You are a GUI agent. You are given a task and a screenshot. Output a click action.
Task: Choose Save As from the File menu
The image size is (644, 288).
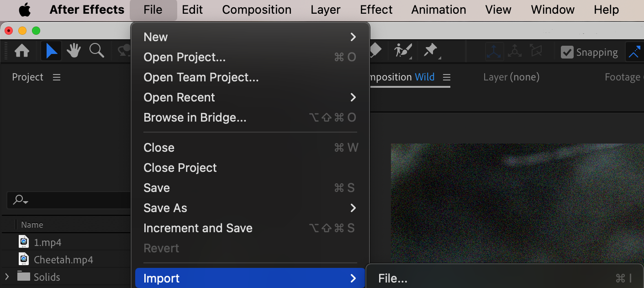coord(165,208)
